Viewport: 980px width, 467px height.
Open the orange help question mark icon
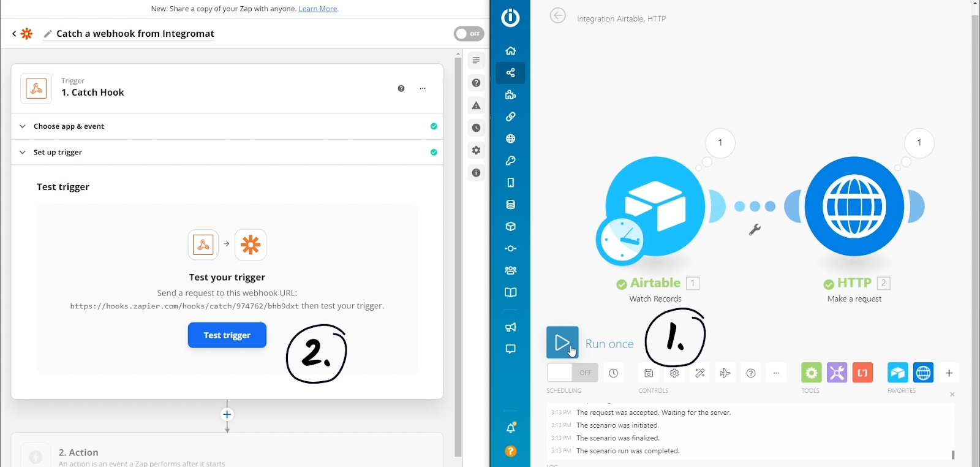click(x=510, y=451)
